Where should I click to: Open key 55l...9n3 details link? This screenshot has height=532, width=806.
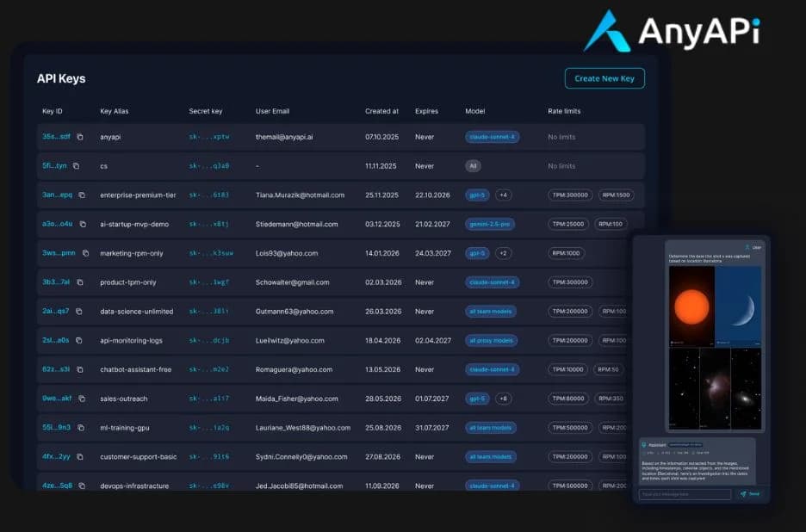[57, 428]
